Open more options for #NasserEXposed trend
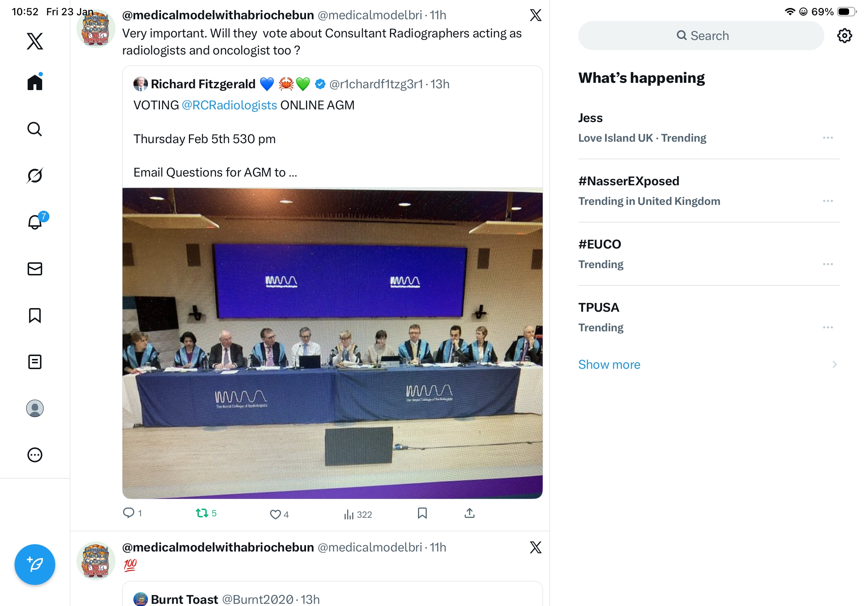868x606 pixels. coord(828,201)
